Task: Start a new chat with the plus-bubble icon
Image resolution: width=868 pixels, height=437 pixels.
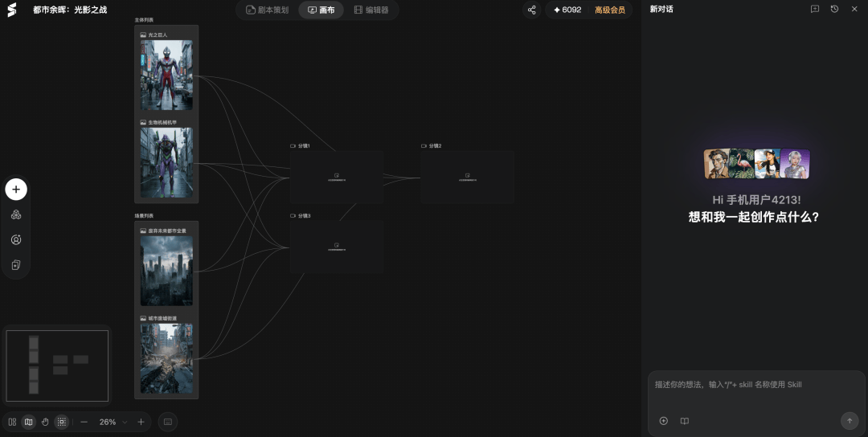Action: pyautogui.click(x=815, y=9)
